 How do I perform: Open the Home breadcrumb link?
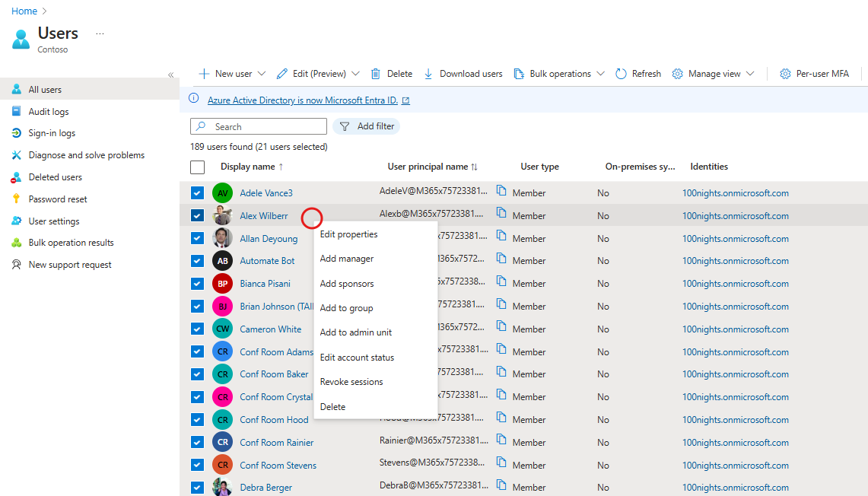24,11
